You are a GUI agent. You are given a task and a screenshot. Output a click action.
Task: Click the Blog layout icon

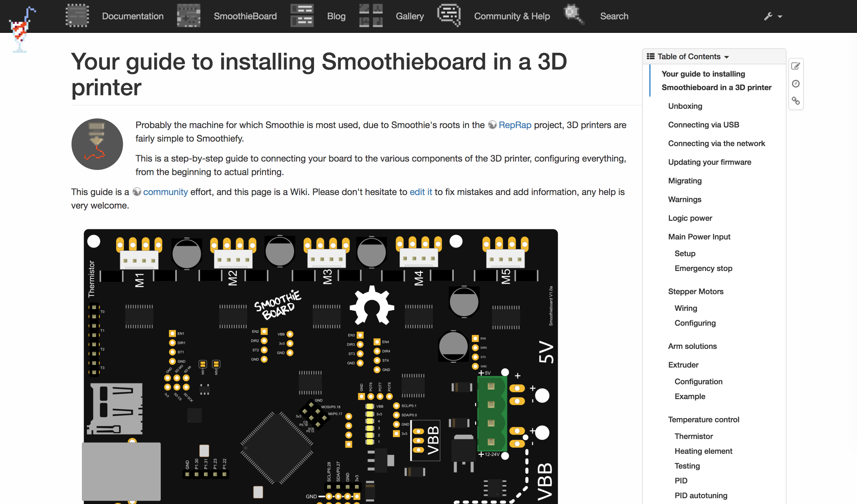302,16
